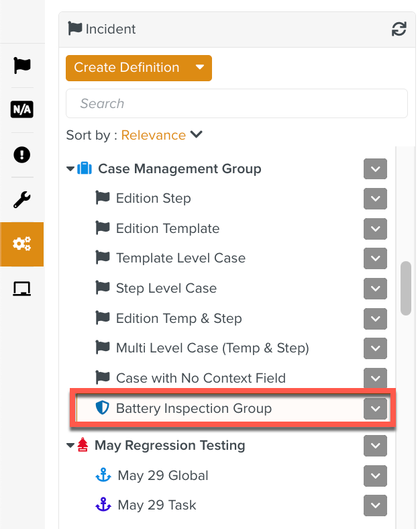Open Battery Inspection Group options dropdown
The height and width of the screenshot is (529, 420).
point(375,408)
